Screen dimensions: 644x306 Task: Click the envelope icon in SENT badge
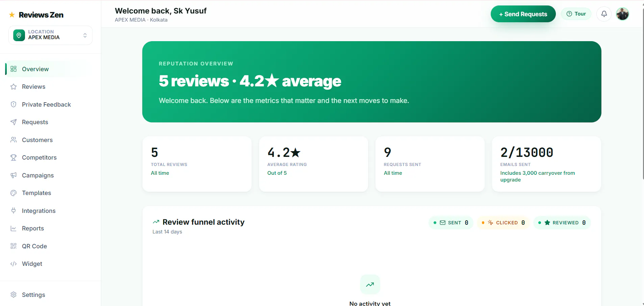click(443, 223)
